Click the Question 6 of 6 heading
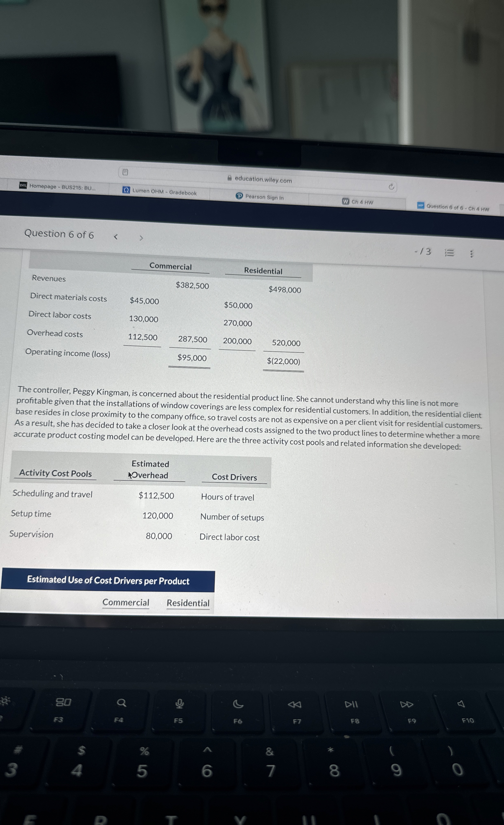This screenshot has height=825, width=504. point(59,234)
